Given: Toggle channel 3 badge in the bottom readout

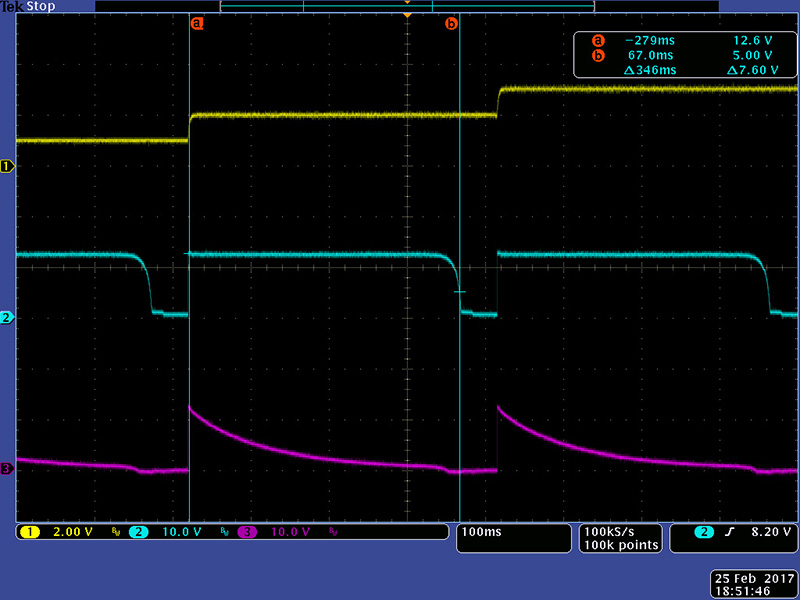Looking at the screenshot, I should click(x=246, y=532).
